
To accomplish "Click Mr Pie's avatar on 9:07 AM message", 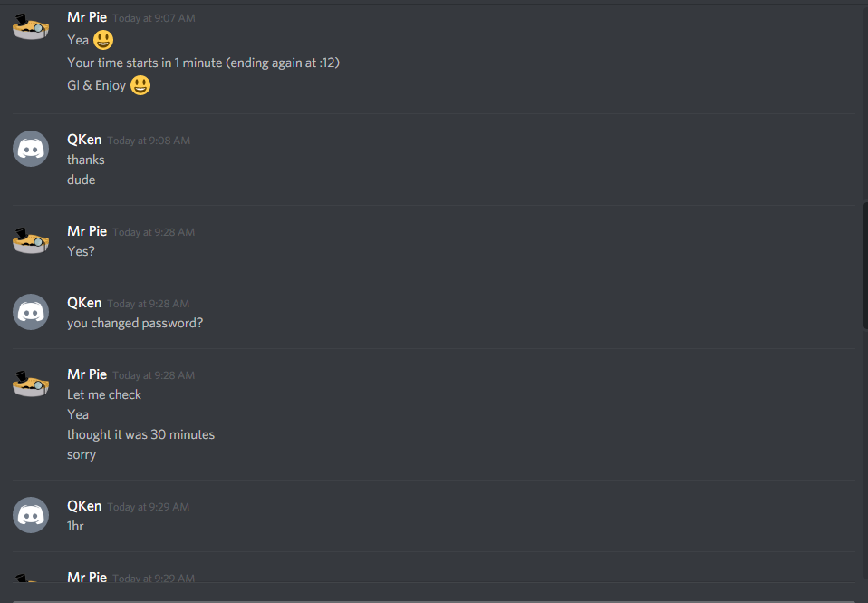I will pos(31,28).
